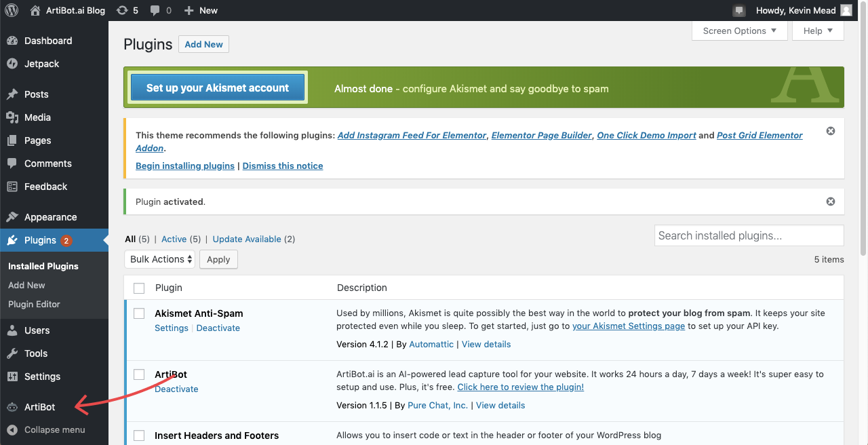Open the notifications icon in admin bar
Screen dimensions: 868x445
[x=739, y=10]
